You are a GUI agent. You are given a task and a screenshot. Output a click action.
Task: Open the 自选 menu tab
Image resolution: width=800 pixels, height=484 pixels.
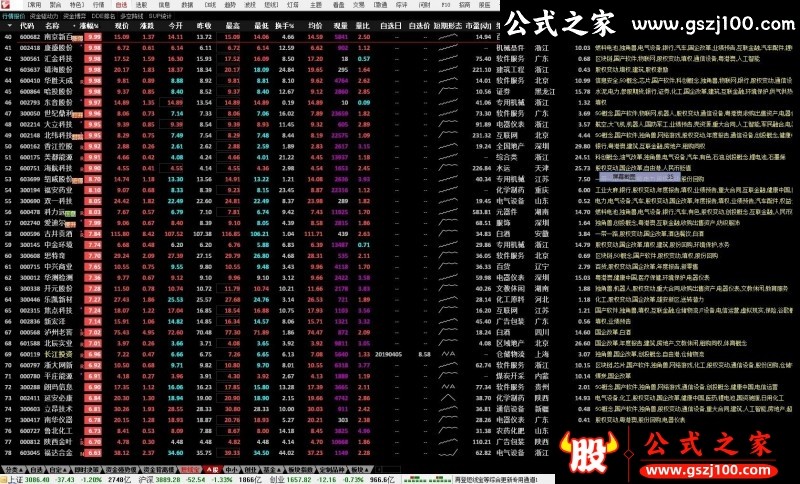121,5
